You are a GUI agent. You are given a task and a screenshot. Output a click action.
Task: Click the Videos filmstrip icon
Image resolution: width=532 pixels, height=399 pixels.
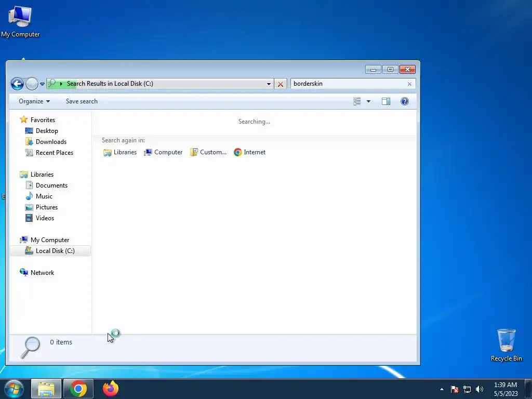pos(29,218)
